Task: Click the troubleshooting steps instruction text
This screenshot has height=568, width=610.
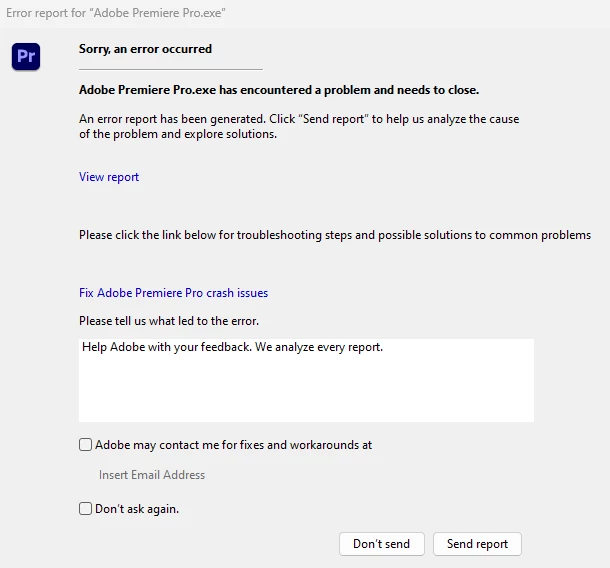Action: pos(335,235)
